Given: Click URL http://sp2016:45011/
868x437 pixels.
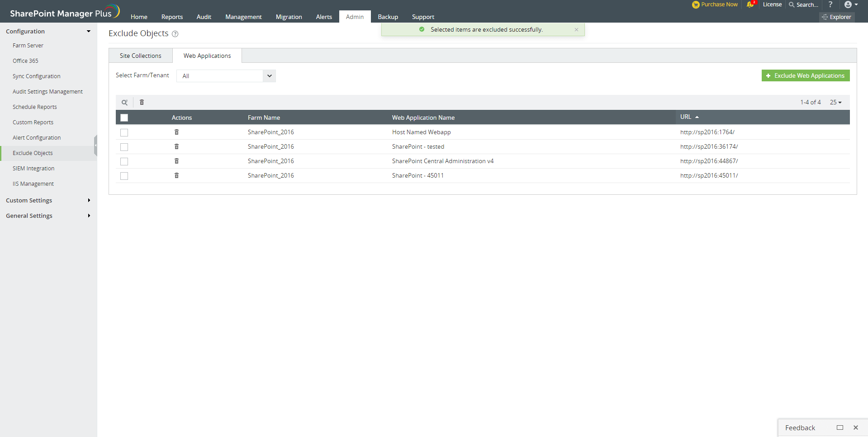Looking at the screenshot, I should coord(709,175).
